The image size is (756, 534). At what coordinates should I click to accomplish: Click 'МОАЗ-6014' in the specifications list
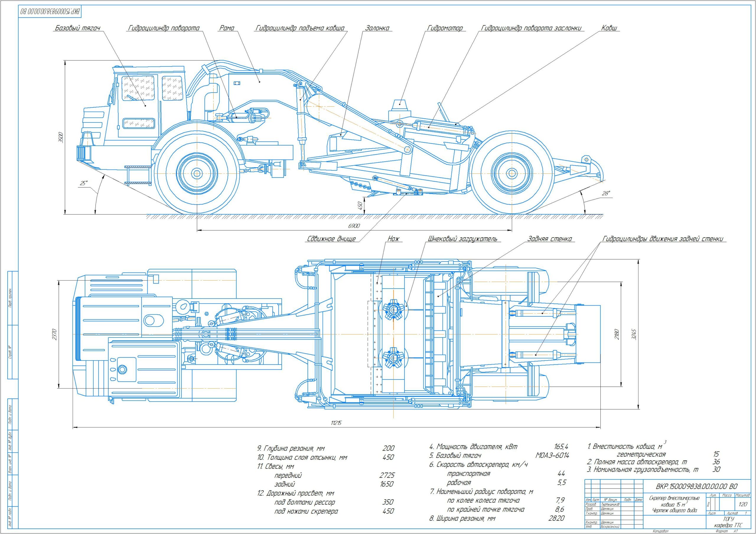click(552, 455)
